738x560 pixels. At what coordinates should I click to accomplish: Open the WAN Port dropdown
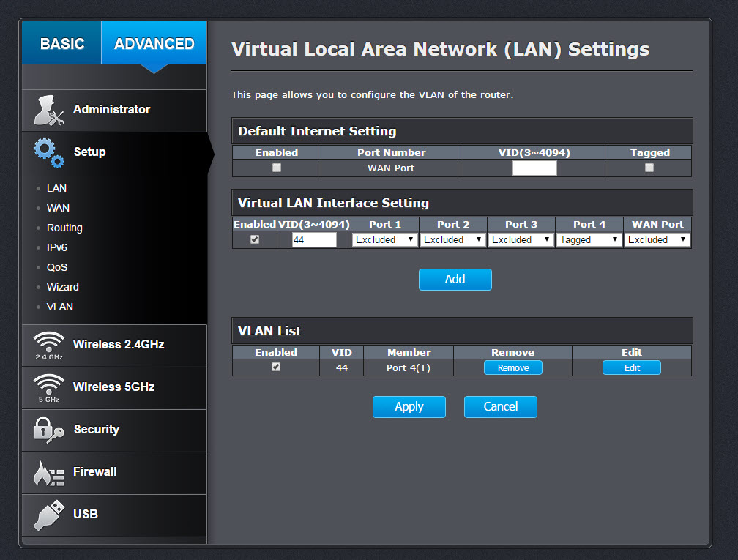coord(657,239)
